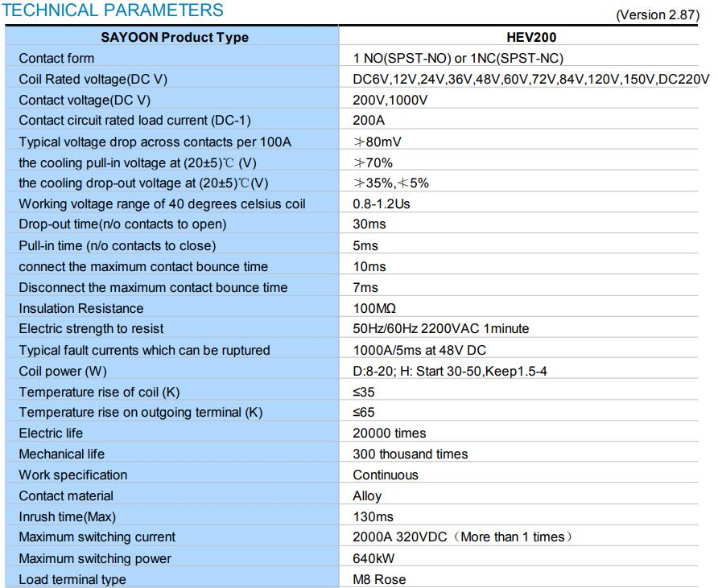Select the 'Contact material' label
The height and width of the screenshot is (588, 718).
click(x=66, y=495)
